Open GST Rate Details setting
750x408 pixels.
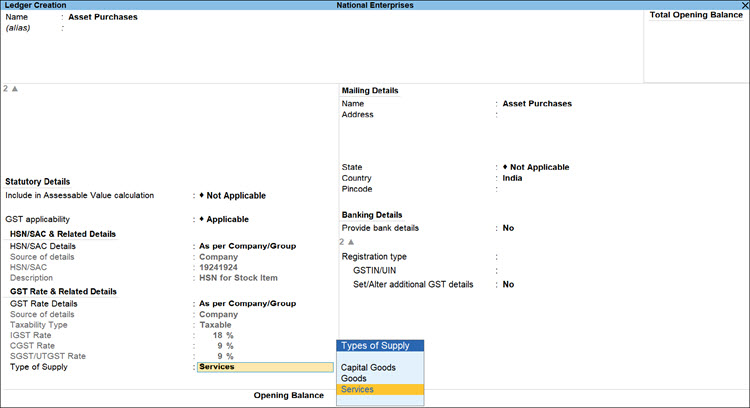pyautogui.click(x=247, y=303)
